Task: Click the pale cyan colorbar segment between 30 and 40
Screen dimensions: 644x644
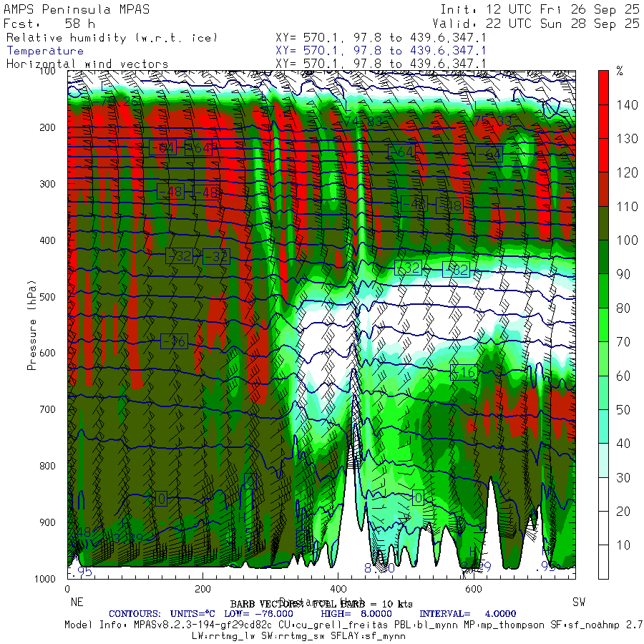Action: (603, 460)
